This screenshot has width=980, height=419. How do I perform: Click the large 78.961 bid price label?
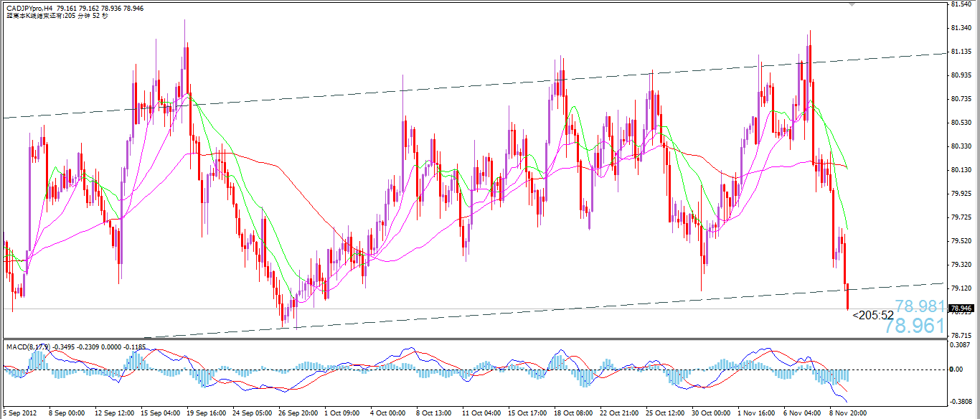pyautogui.click(x=915, y=326)
